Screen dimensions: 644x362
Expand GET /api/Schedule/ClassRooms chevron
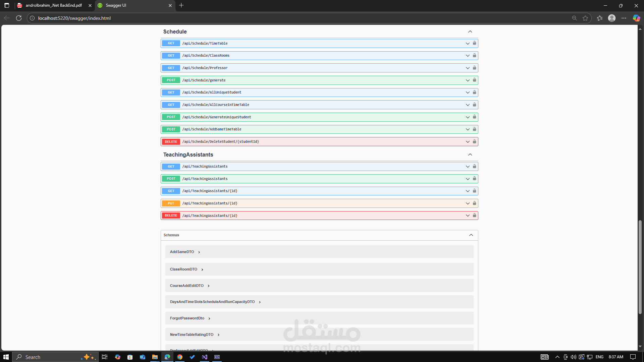pyautogui.click(x=468, y=56)
